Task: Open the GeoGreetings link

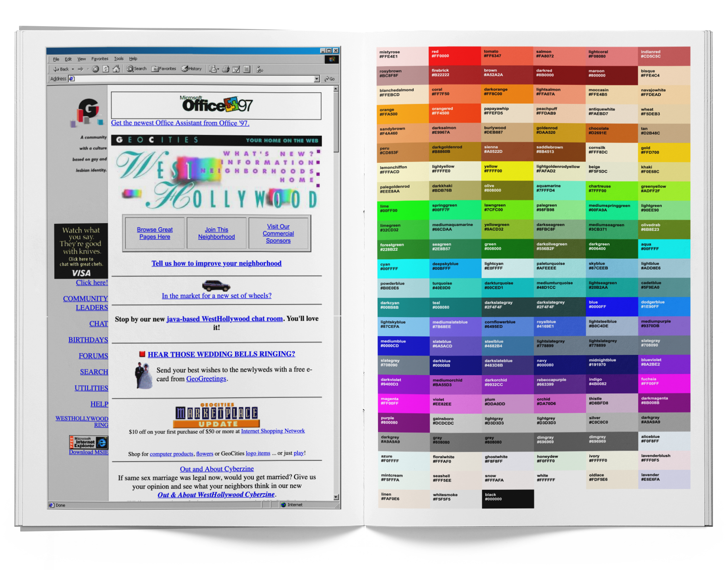Action: (x=206, y=379)
